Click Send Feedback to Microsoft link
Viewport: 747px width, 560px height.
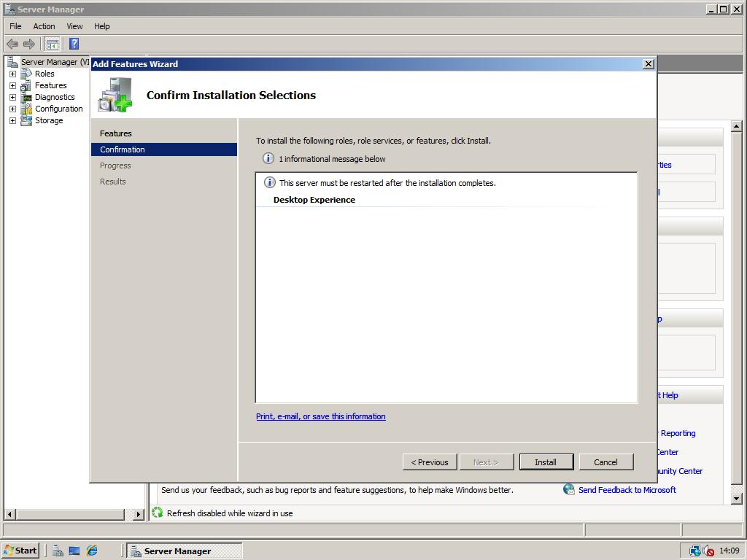point(627,489)
